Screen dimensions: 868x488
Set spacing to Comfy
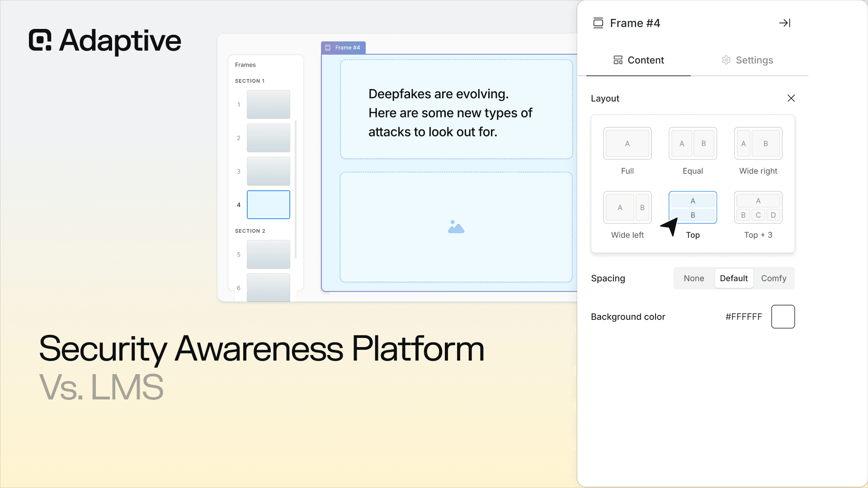tap(774, 278)
